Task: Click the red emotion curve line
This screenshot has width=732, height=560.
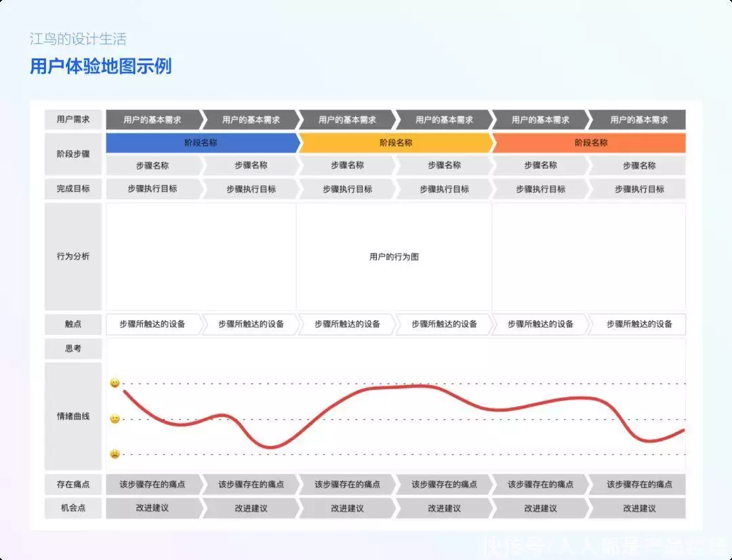Action: coord(404,386)
